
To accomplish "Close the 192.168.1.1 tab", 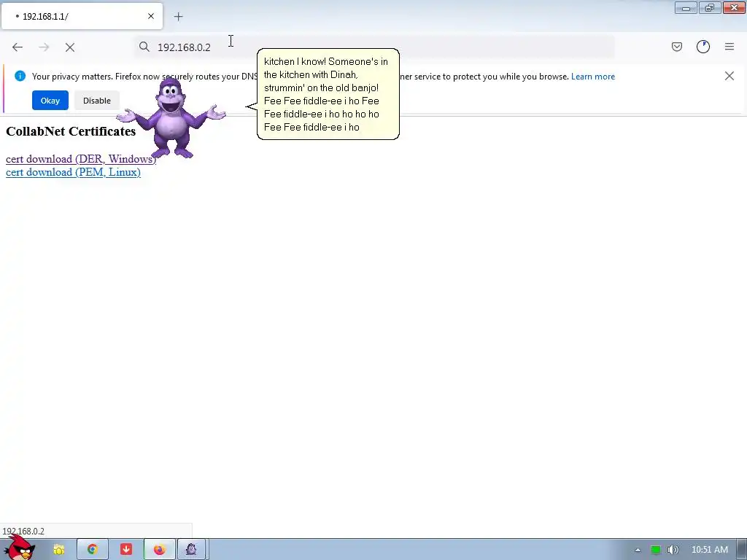I will [151, 16].
